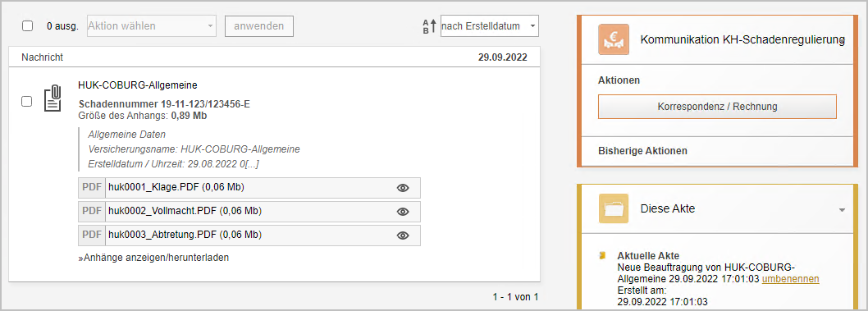Preview huk0003_Abtretung.PDF with eye icon
Viewport: 868px width, 311px height.
[403, 236]
